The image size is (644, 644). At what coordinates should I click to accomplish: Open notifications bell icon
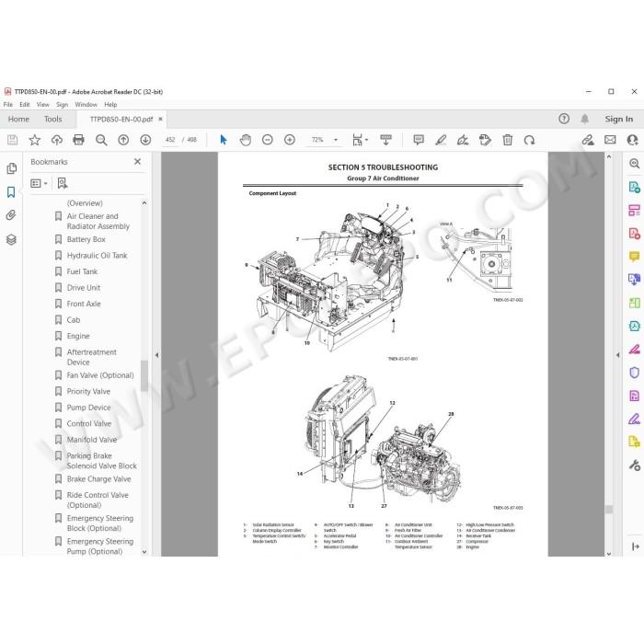pyautogui.click(x=585, y=119)
